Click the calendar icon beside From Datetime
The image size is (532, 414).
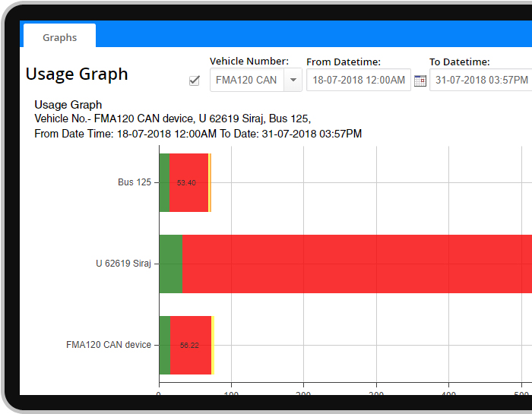pyautogui.click(x=420, y=81)
